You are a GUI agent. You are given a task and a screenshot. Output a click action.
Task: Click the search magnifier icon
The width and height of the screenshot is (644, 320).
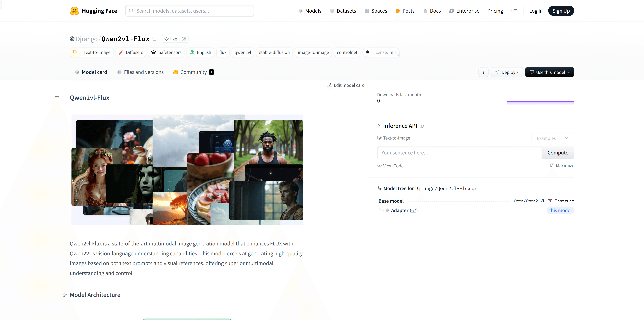click(x=131, y=11)
